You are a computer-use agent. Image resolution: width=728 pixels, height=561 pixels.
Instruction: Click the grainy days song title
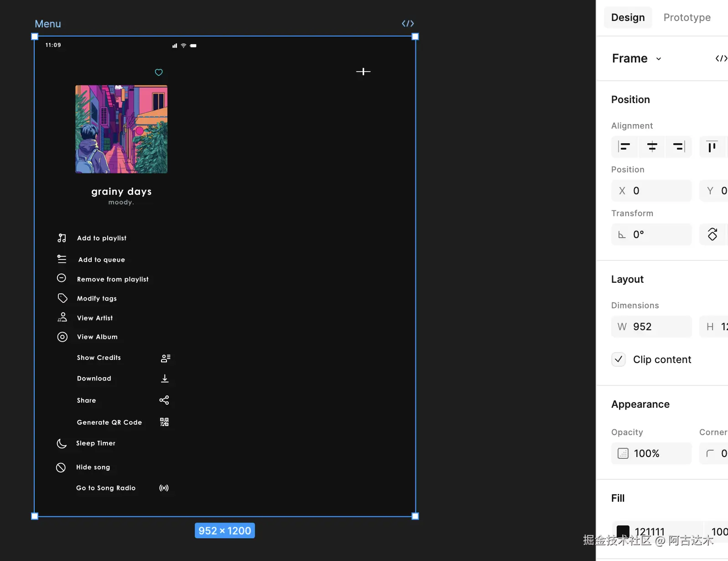tap(121, 192)
